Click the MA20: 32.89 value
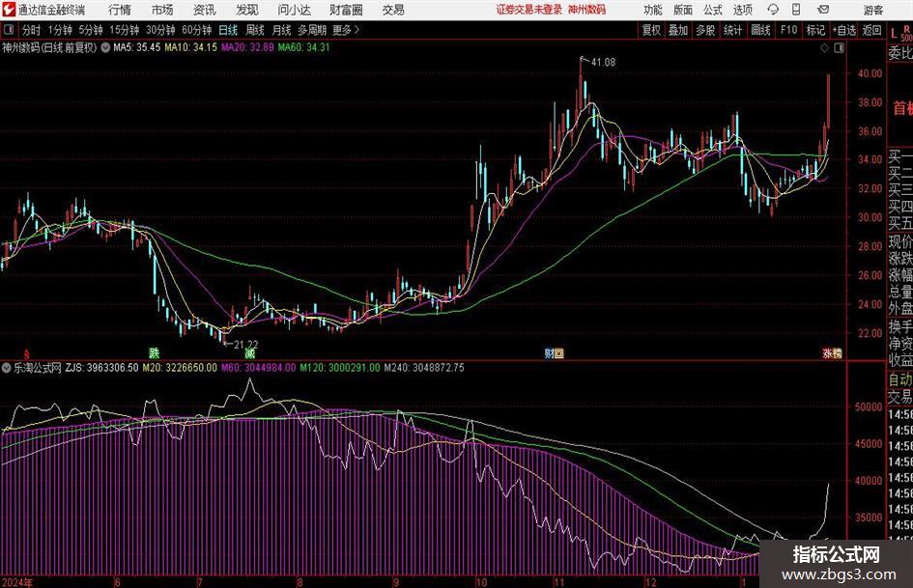Screen dimensions: 913x588 click(247, 47)
